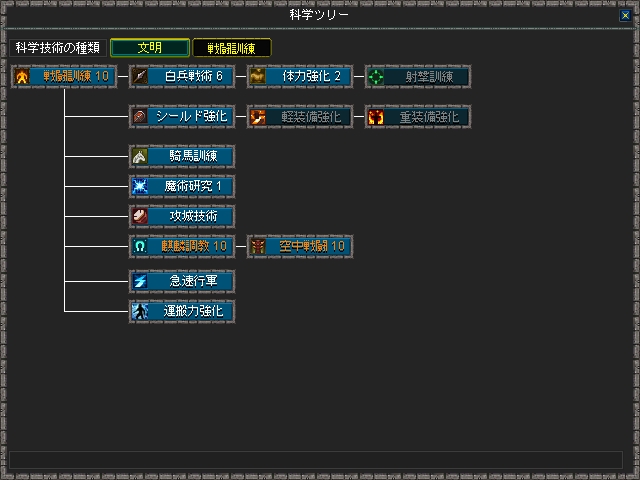Click the green crosshair 射撃訓練 icon
Screen dimensions: 640x480
[375, 77]
